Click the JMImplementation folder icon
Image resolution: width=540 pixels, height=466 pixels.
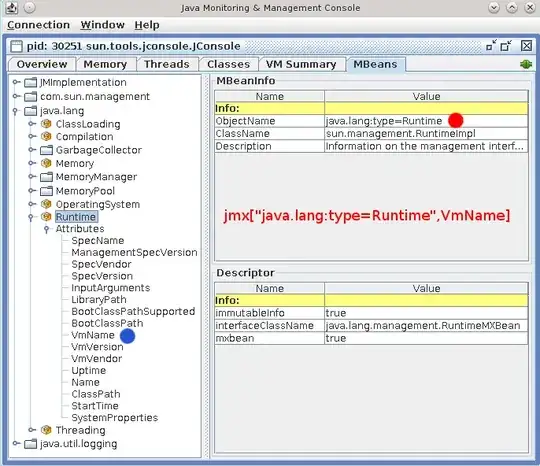click(30, 83)
